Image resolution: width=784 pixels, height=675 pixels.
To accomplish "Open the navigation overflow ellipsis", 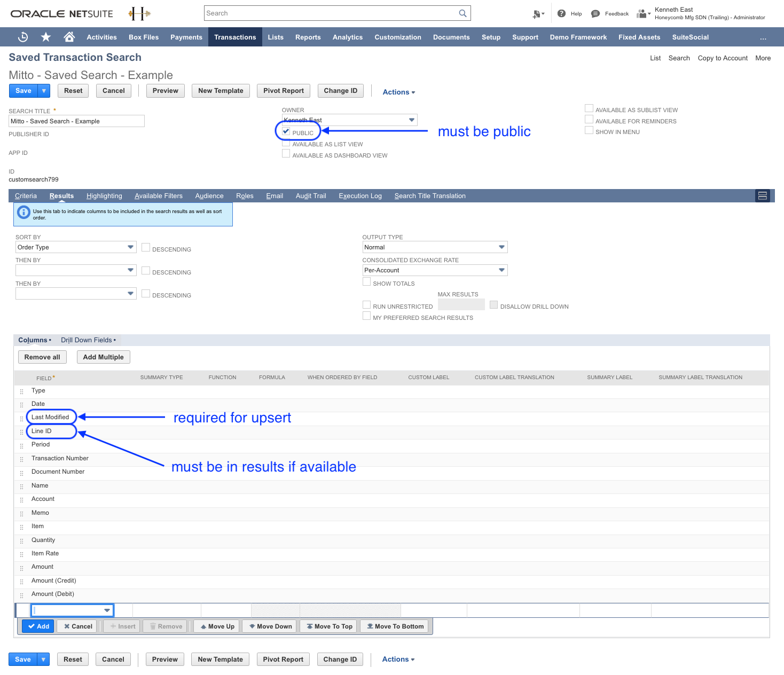I will click(x=763, y=37).
